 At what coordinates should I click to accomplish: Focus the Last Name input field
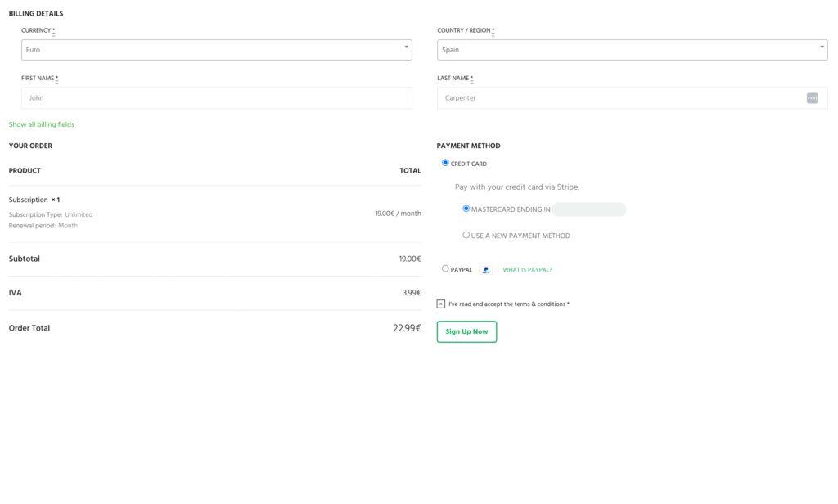[x=622, y=98]
